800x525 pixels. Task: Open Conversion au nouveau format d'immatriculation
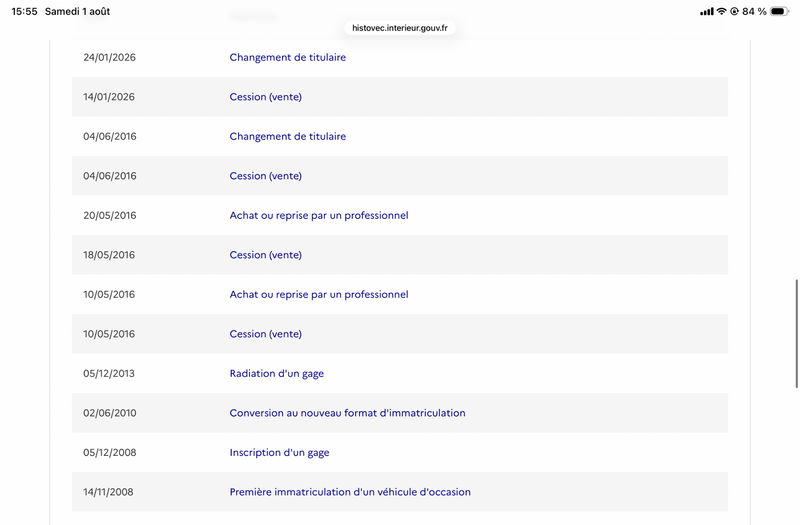(347, 413)
